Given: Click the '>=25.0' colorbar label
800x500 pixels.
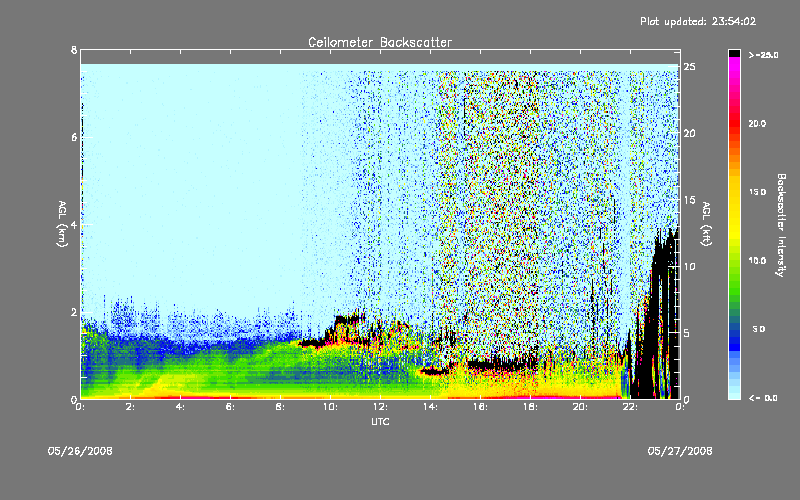Looking at the screenshot, I should [764, 55].
